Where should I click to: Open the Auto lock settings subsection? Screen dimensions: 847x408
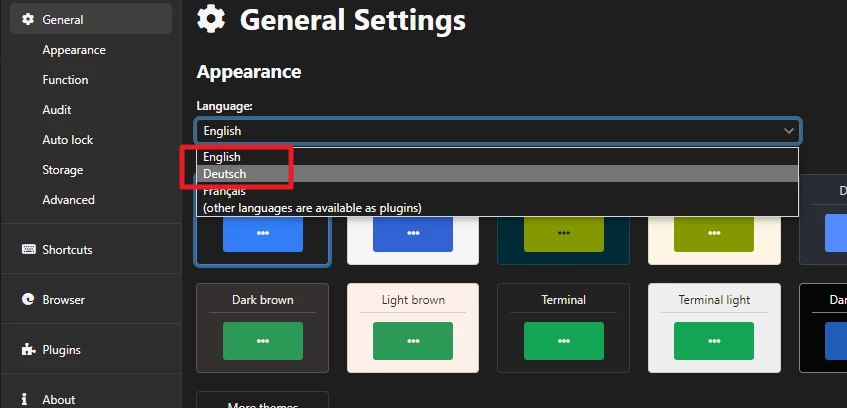pyautogui.click(x=68, y=140)
